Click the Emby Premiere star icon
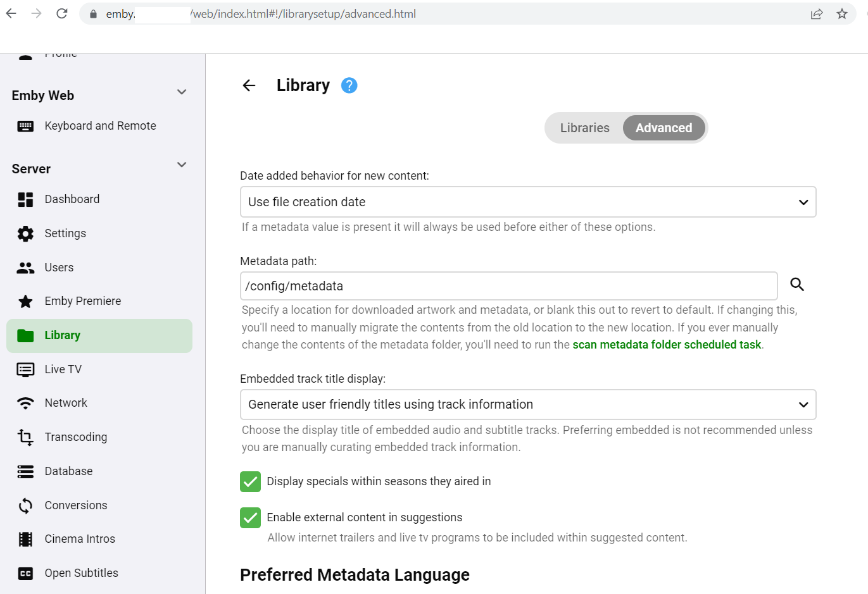Image resolution: width=868 pixels, height=594 pixels. pyautogui.click(x=25, y=300)
